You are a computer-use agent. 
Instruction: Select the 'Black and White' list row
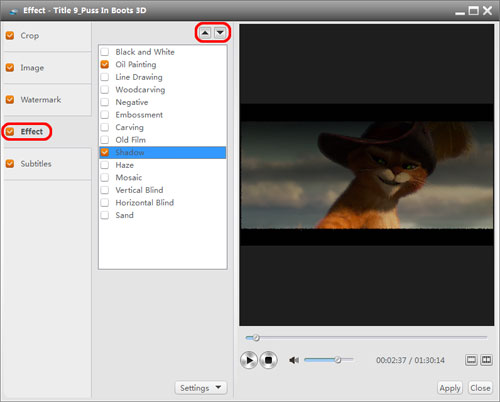pos(163,52)
